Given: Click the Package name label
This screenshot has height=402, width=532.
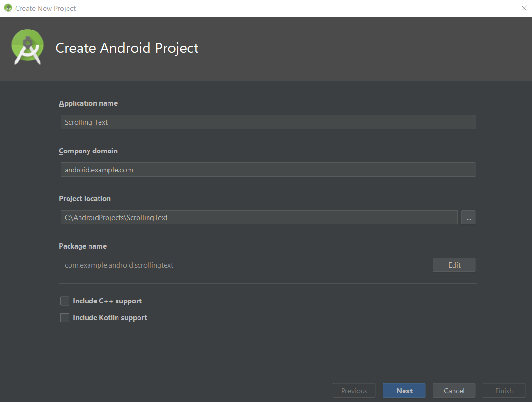Looking at the screenshot, I should pos(83,246).
